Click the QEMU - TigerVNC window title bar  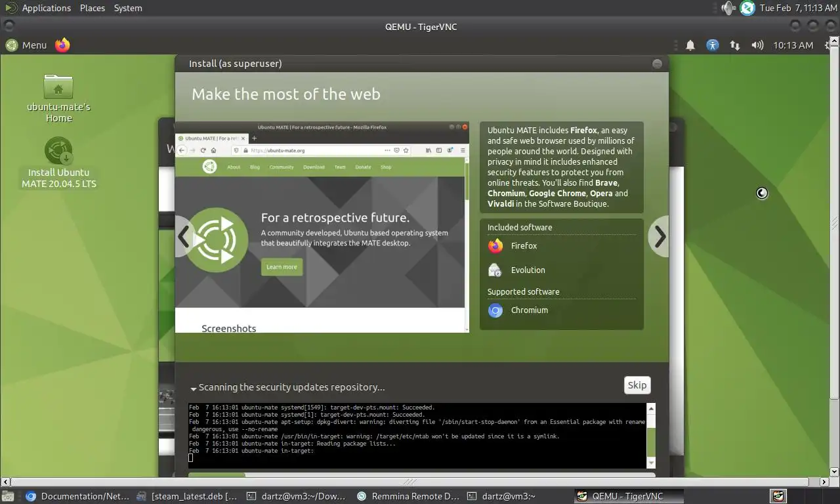[420, 26]
